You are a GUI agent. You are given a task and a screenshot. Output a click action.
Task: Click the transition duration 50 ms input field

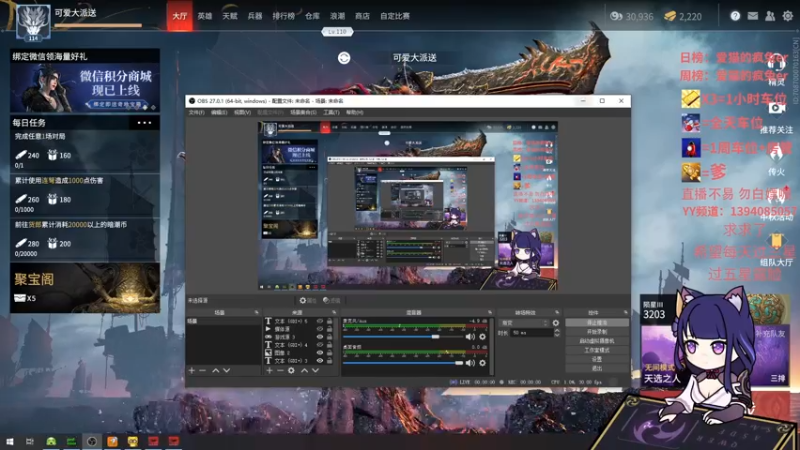532,333
